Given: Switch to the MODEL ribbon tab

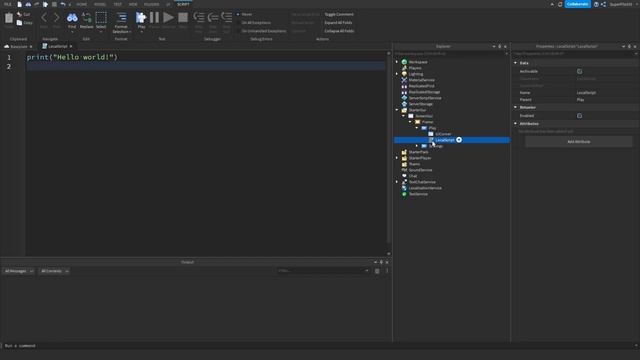Looking at the screenshot, I should pyautogui.click(x=100, y=4).
